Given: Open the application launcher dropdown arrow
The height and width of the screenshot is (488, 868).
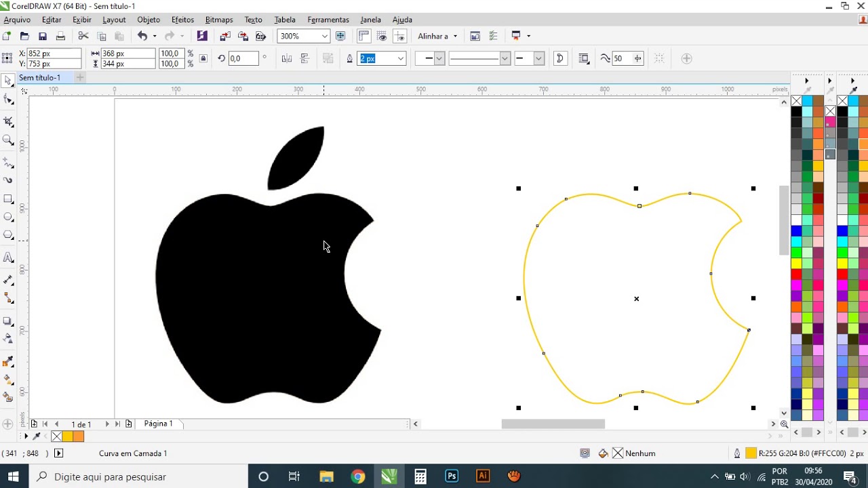Looking at the screenshot, I should click(x=528, y=36).
